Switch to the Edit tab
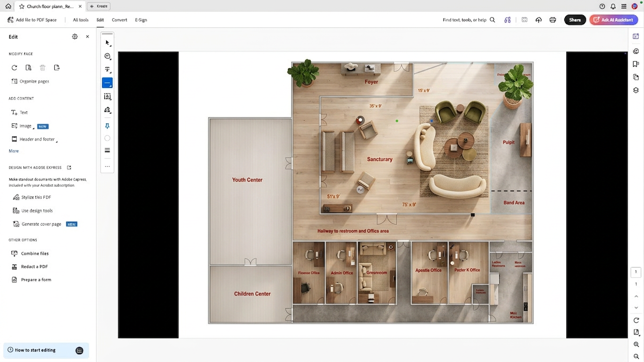Screen dimensions: 644x362 click(x=100, y=20)
